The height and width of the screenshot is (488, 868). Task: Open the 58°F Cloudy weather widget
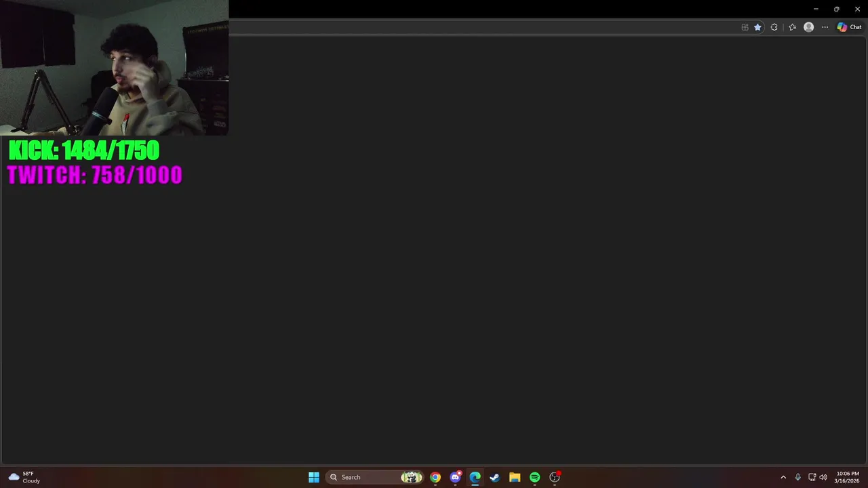coord(24,477)
